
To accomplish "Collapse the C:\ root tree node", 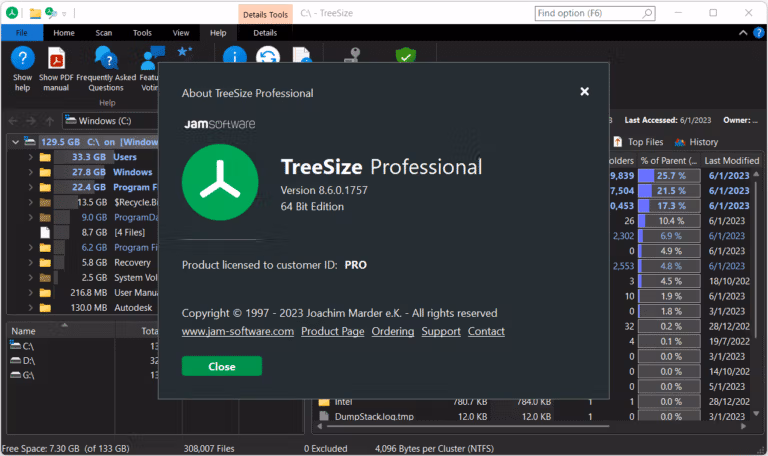I will (15, 142).
